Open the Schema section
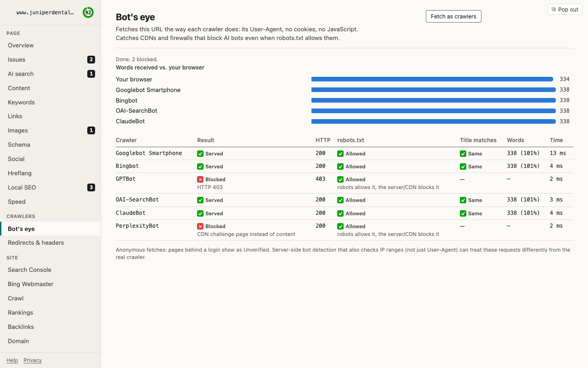This screenshot has width=588, height=368. tap(51, 144)
